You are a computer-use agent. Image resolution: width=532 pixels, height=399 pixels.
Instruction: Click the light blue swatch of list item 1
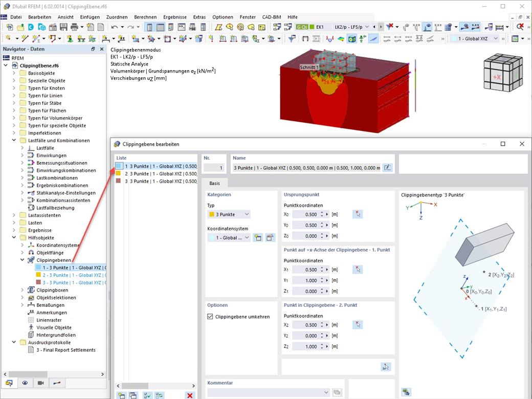[x=118, y=166]
